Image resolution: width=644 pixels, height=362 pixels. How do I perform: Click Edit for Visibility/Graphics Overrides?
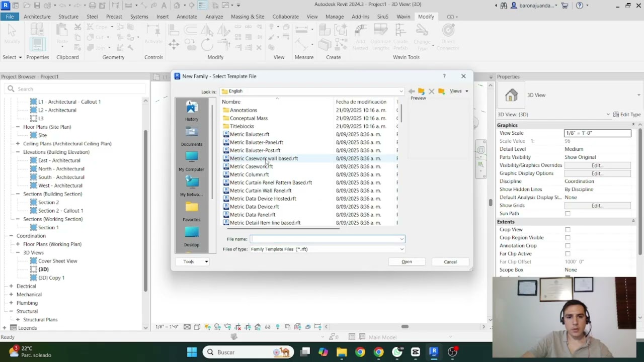click(x=597, y=165)
